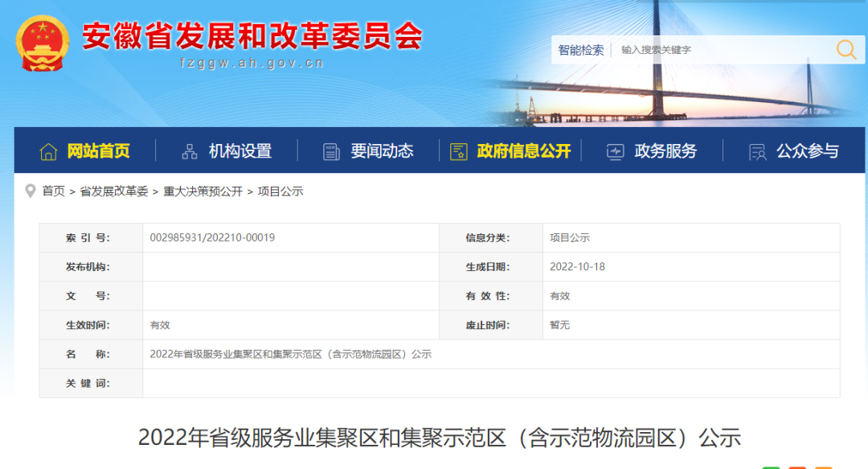This screenshot has height=469, width=868.
Task: Click the 文号 label cell
Action: click(x=91, y=296)
